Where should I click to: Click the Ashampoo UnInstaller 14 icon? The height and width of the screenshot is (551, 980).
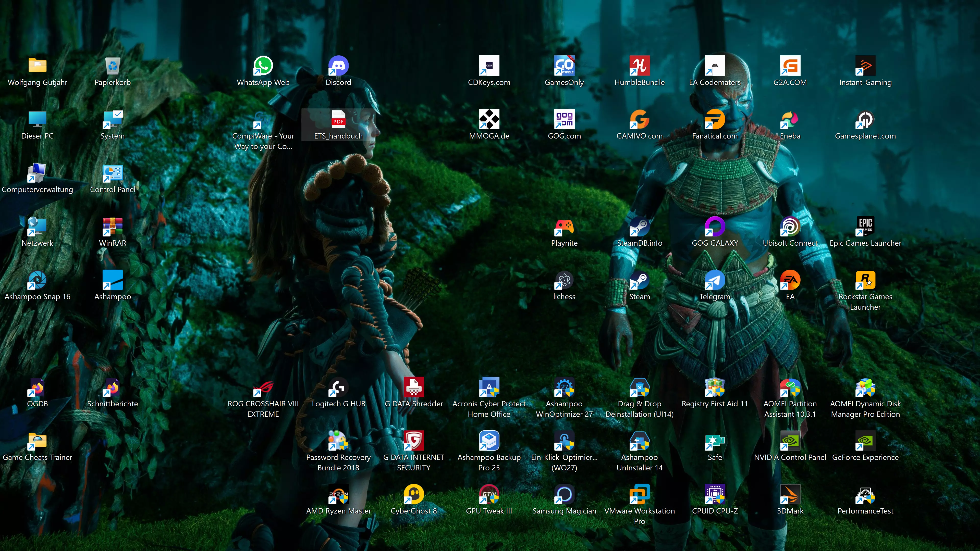tap(640, 441)
